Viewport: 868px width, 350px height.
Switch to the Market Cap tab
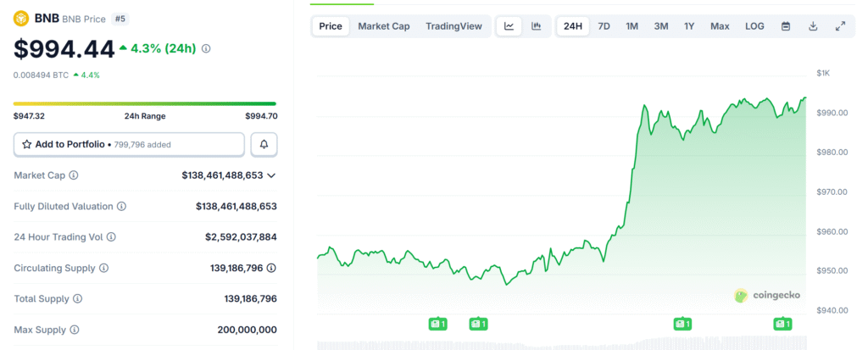(x=383, y=26)
